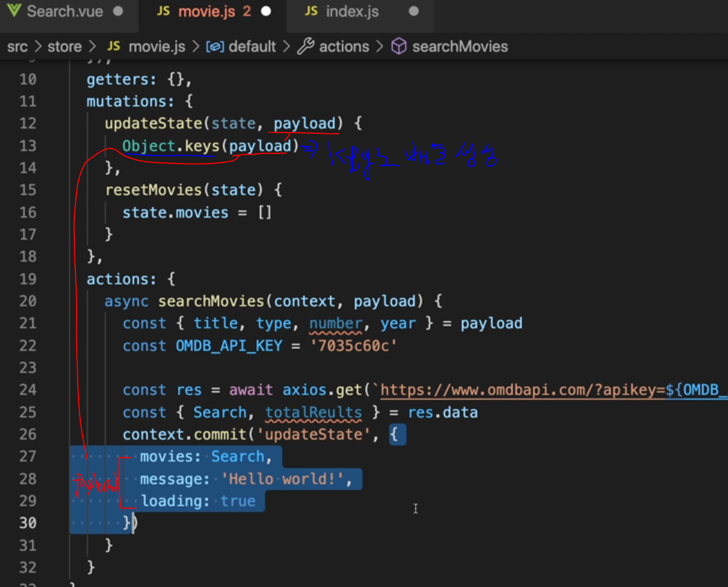Close index.js tab via its unsaved dot
The image size is (728, 587).
tap(414, 11)
